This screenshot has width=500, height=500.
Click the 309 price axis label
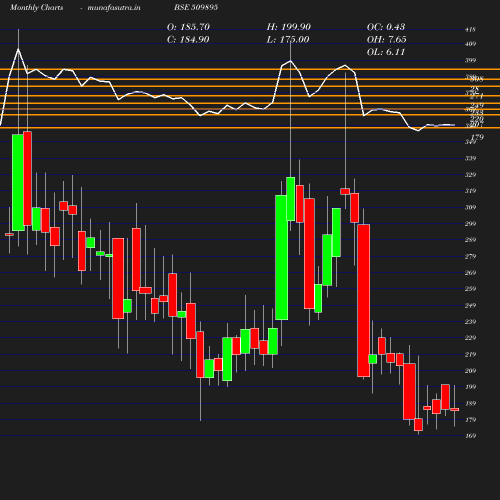(470, 207)
